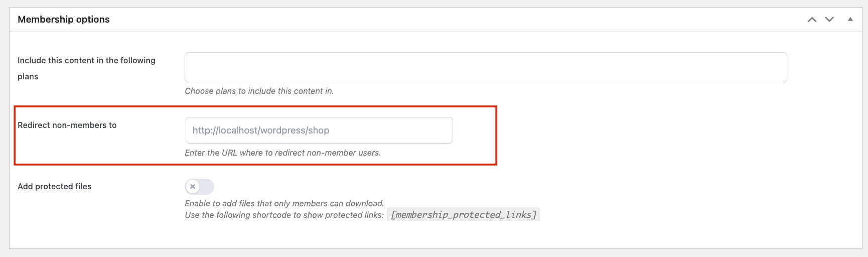Click the X knob on protected files toggle
This screenshot has height=257, width=868.
(193, 187)
